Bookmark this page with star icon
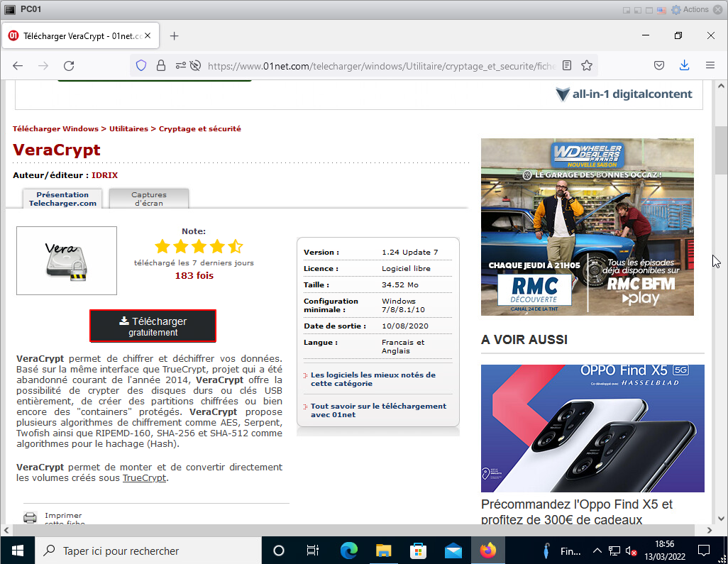Viewport: 728px width, 564px height. [x=587, y=65]
